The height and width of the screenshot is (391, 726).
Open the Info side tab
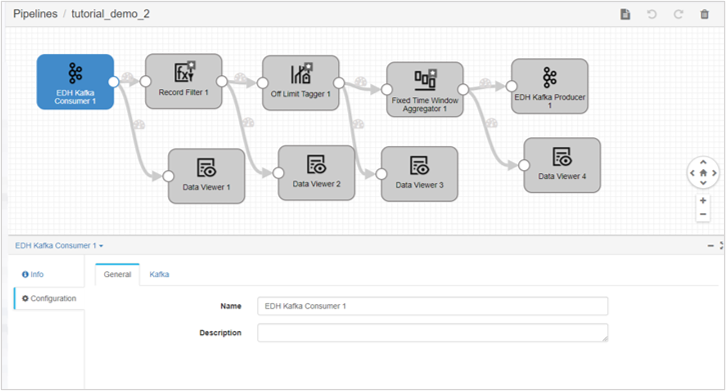pos(33,274)
